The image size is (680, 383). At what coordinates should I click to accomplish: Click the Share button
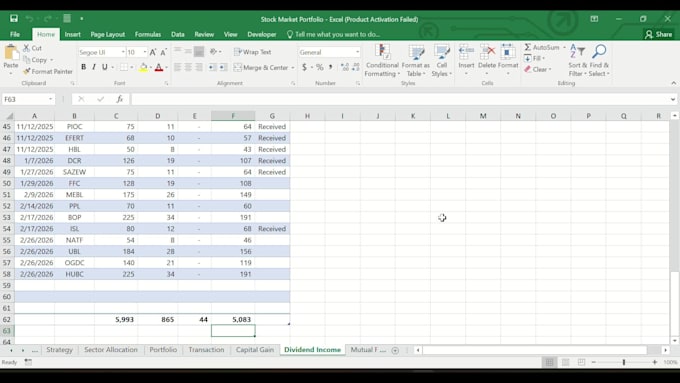pos(658,34)
